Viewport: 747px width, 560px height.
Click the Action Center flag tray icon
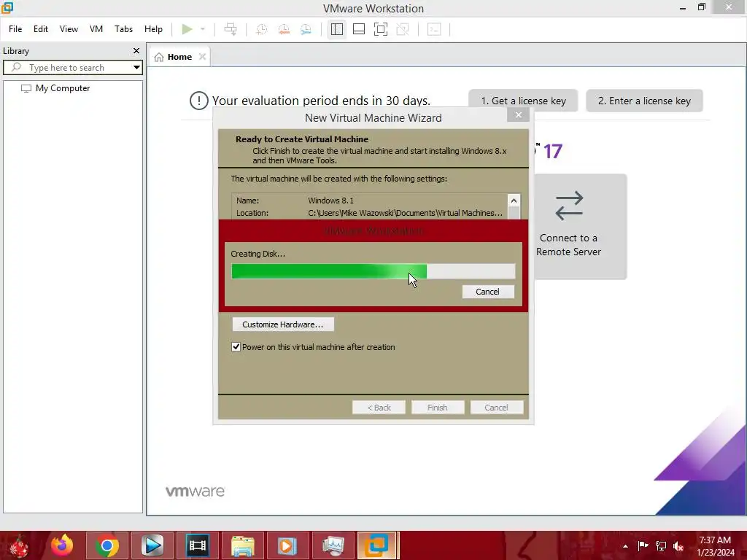(643, 545)
